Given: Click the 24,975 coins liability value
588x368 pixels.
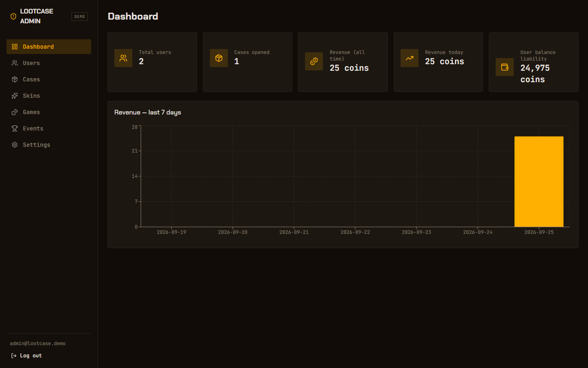Looking at the screenshot, I should pyautogui.click(x=535, y=74).
